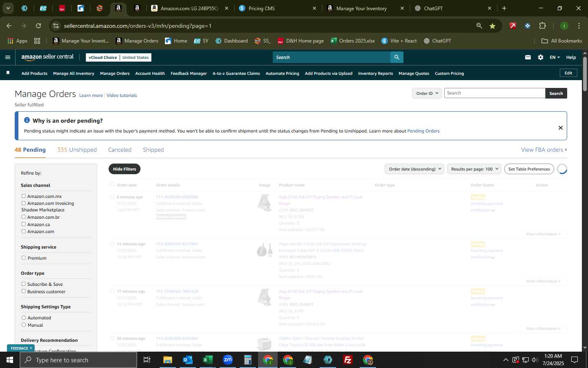Open the settings gear icon

click(541, 57)
